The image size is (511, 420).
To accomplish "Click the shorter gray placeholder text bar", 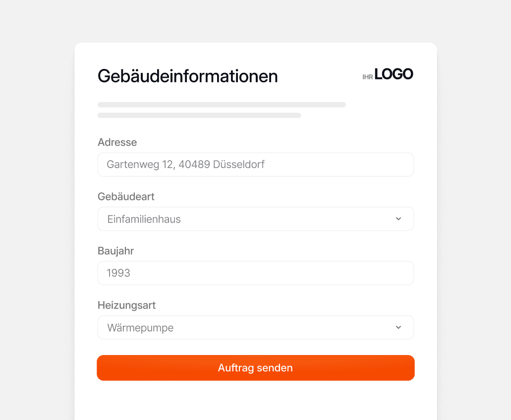I will coord(199,116).
